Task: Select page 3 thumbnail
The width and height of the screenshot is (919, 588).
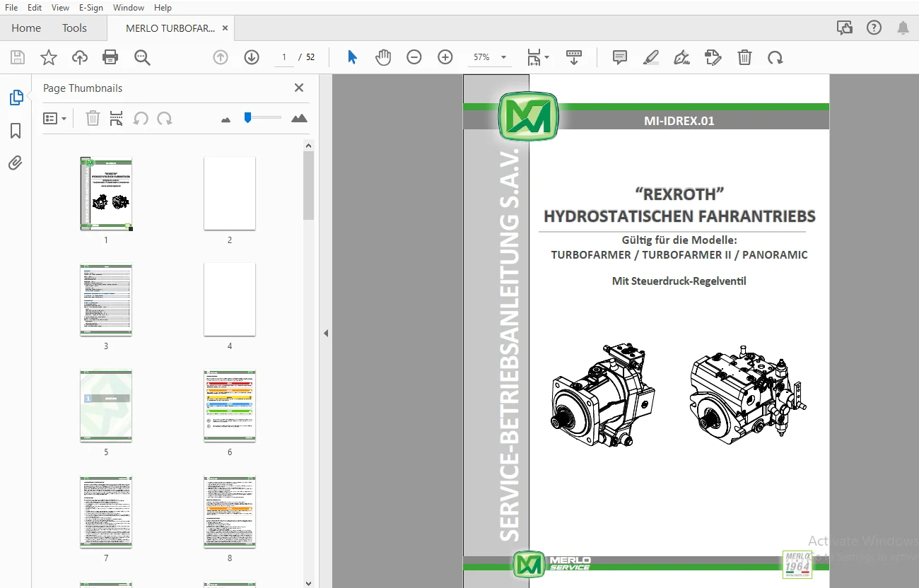Action: pyautogui.click(x=106, y=300)
